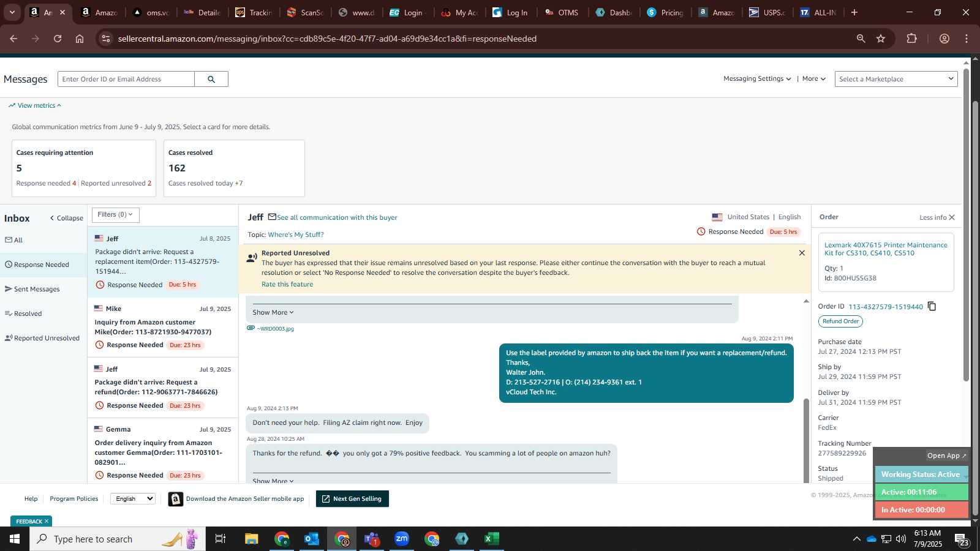Click the Rate this feature link
The height and width of the screenshot is (551, 980).
click(287, 284)
